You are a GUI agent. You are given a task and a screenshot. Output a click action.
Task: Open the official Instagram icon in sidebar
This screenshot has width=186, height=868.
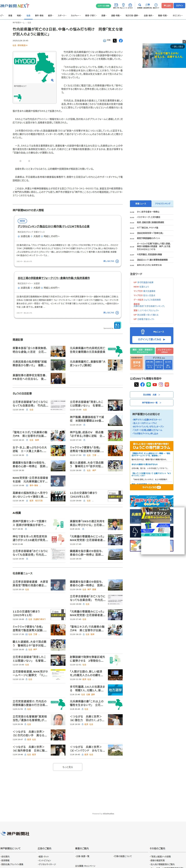(161, 385)
